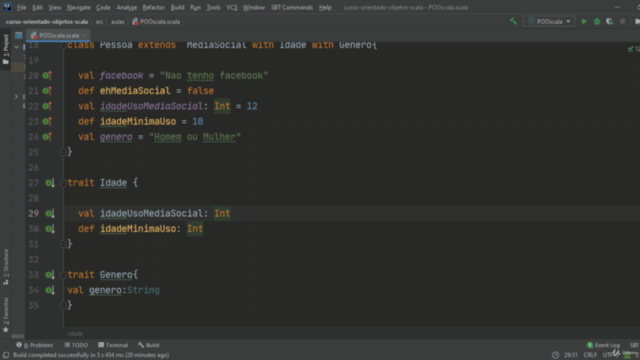Open the Favorites tool window
The width and height of the screenshot is (640, 360).
[6, 315]
